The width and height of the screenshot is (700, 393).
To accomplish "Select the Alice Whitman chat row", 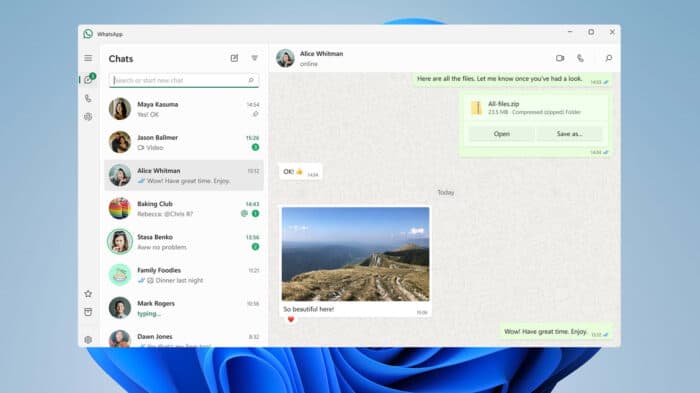I will (184, 176).
